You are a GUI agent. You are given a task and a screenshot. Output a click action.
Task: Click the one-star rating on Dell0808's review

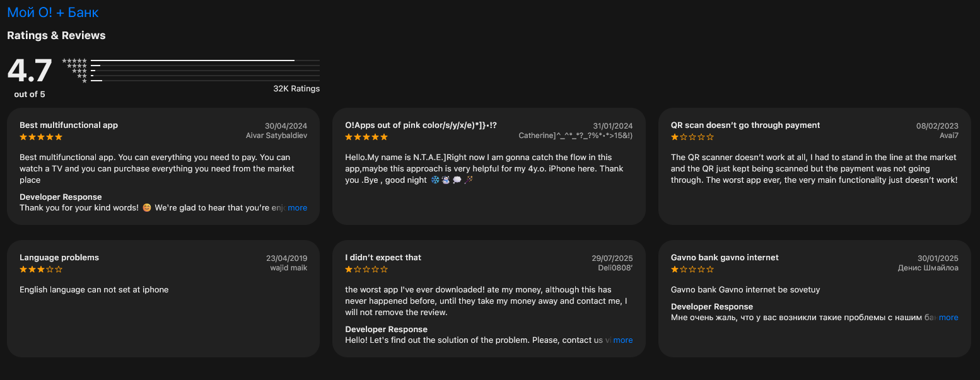(366, 269)
